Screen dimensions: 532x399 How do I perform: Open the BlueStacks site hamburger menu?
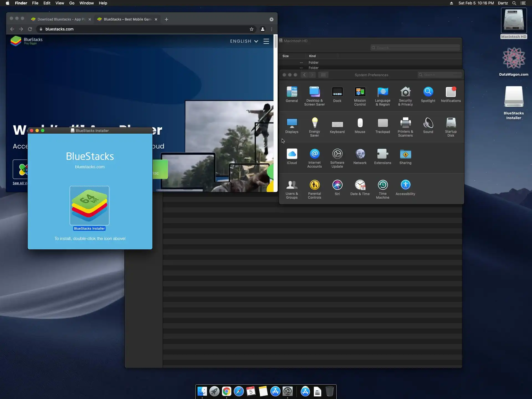(266, 41)
